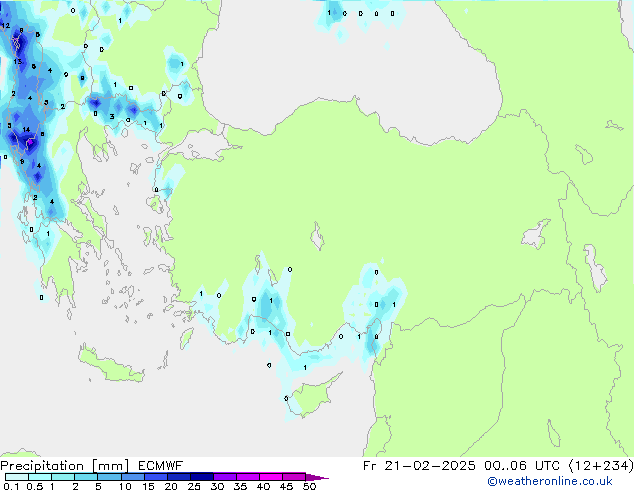Click the 35–40 mm violet legend swatch
The width and height of the screenshot is (634, 490).
pyautogui.click(x=247, y=477)
